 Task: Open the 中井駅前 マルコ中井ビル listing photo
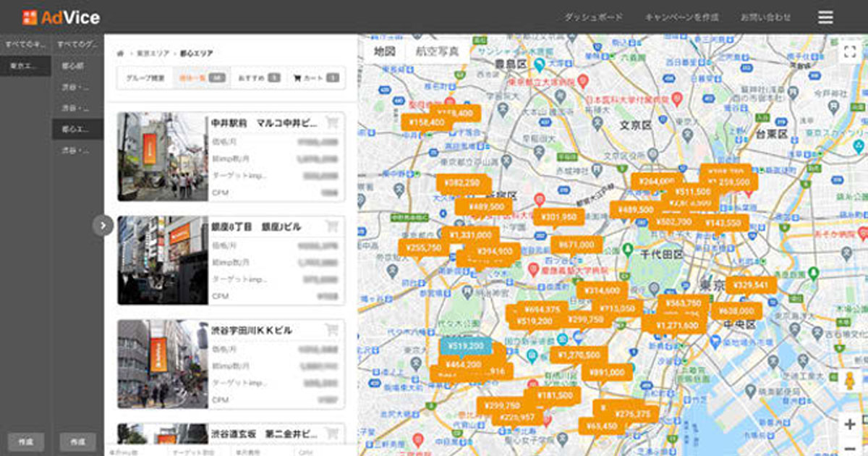(163, 156)
